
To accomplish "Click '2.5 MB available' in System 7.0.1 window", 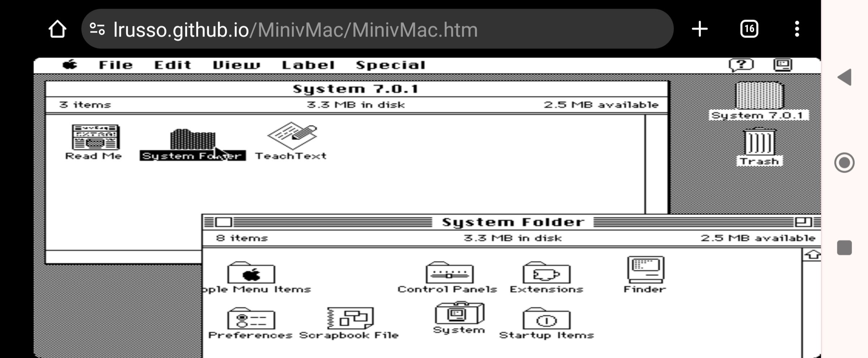I will point(601,105).
